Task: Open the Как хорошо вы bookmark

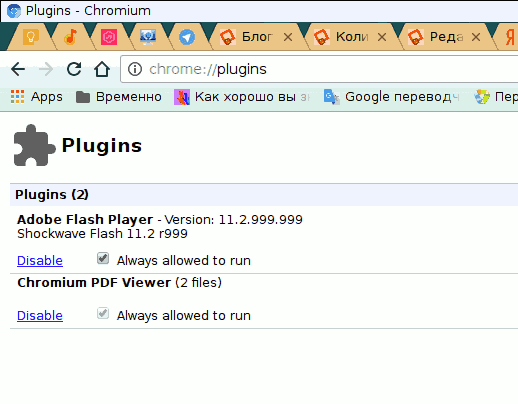Action: click(242, 97)
